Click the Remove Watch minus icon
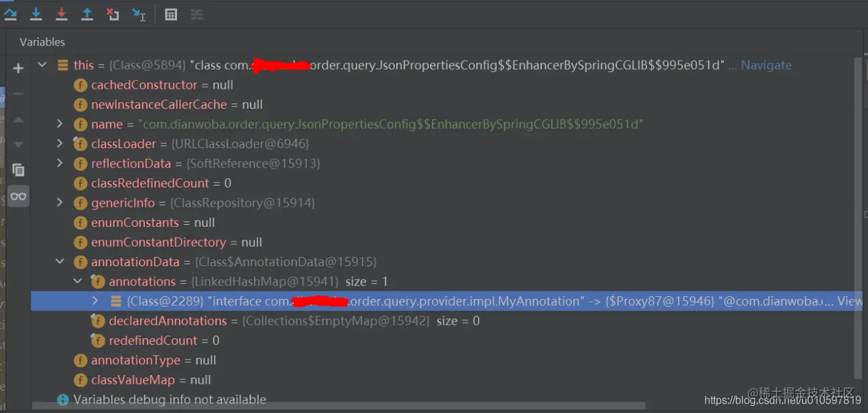The height and width of the screenshot is (413, 868). click(x=18, y=93)
